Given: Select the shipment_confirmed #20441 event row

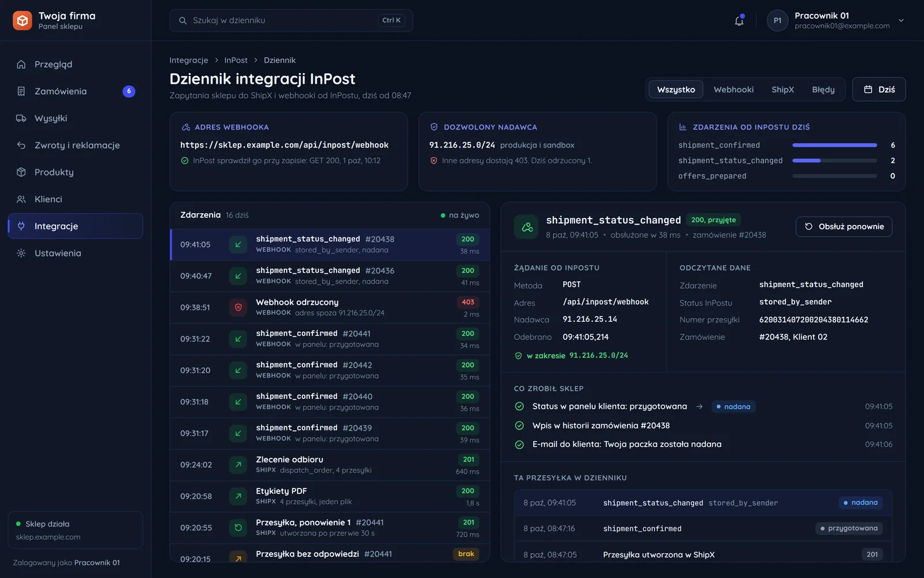Looking at the screenshot, I should 330,339.
